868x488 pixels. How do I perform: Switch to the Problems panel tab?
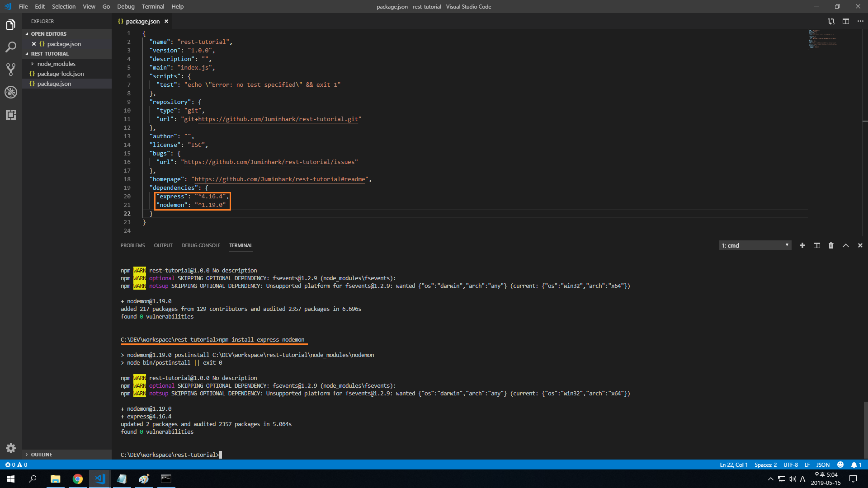tap(132, 245)
